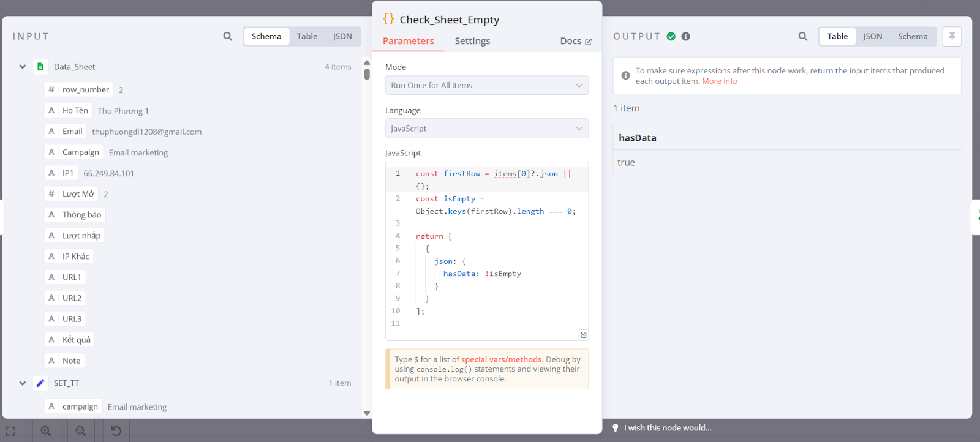Click the '4 items' count label
This screenshot has width=980, height=442.
click(x=338, y=67)
